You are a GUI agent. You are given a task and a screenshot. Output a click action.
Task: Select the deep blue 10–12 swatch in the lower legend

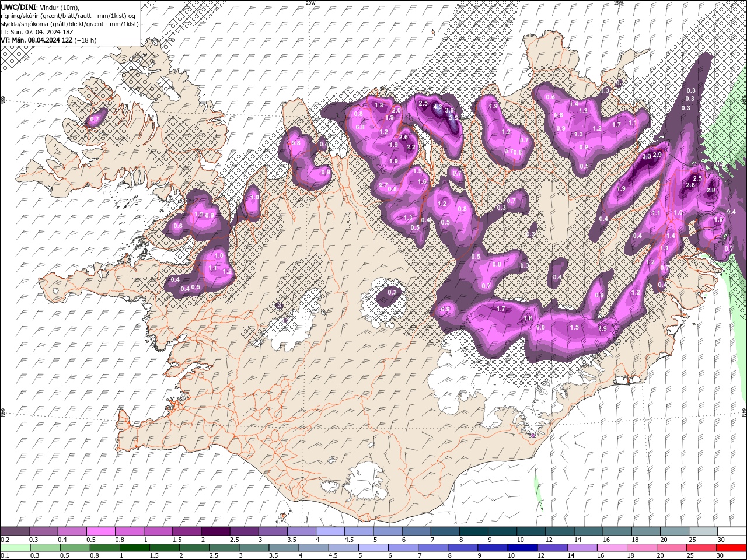pos(522,548)
